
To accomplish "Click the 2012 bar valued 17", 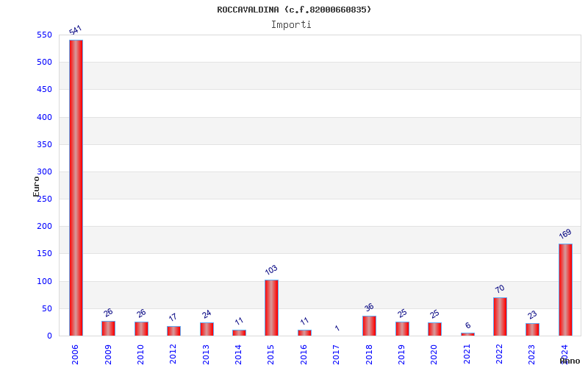I will click(173, 331).
